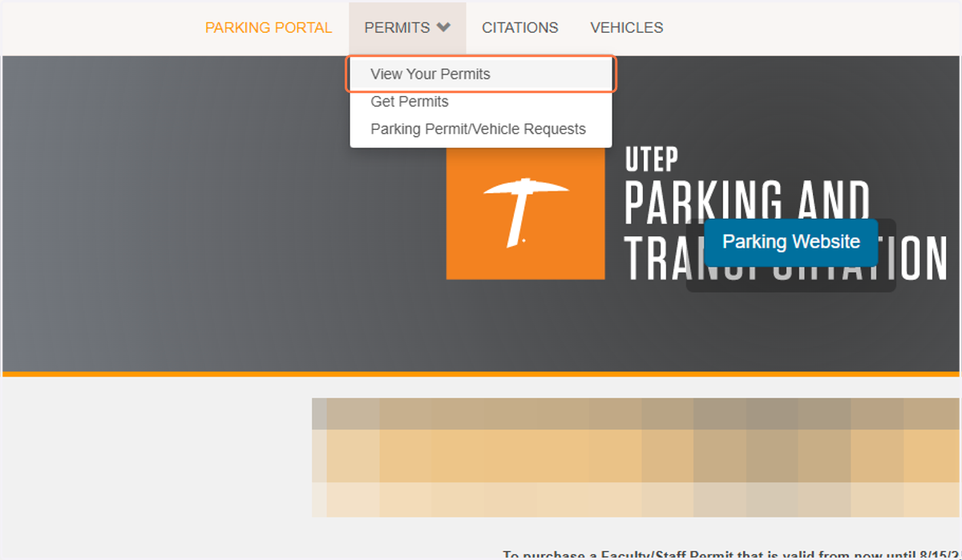
Task: Click the Parking Website button
Action: (791, 242)
